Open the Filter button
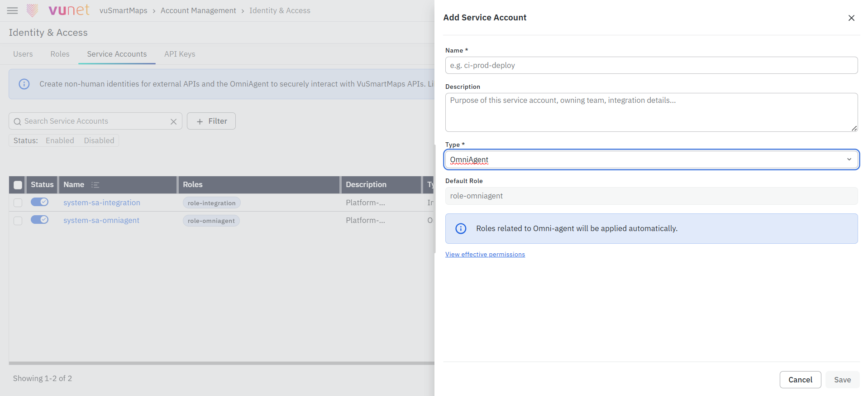This screenshot has width=868, height=396. (x=211, y=121)
